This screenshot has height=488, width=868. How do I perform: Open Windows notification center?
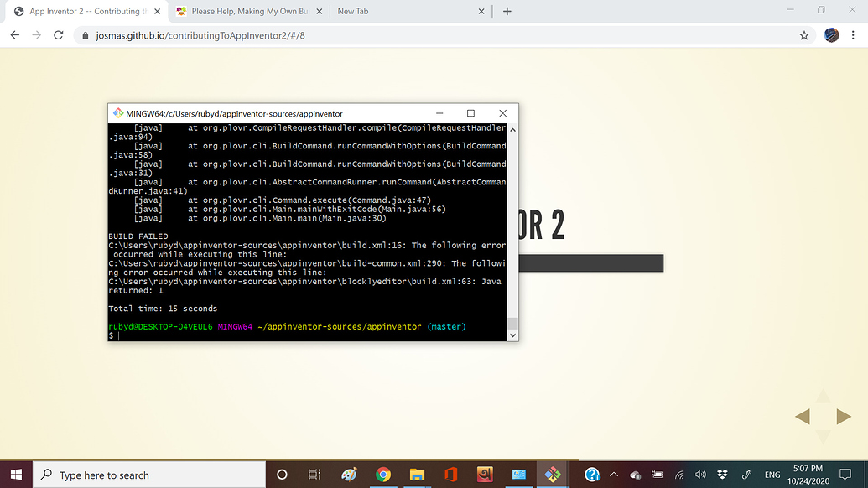pos(845,475)
